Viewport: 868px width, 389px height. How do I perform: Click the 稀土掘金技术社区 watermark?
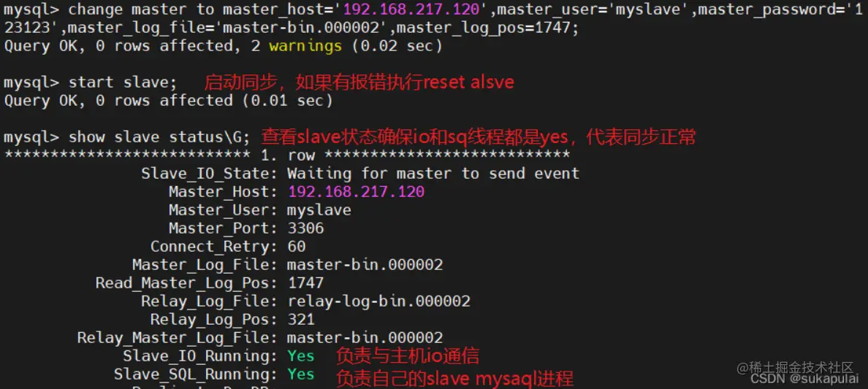point(796,367)
